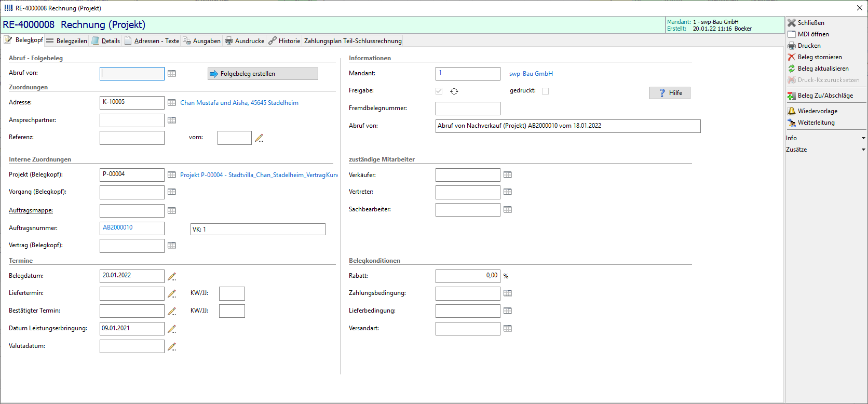Click date pencil for Datum Leistungserbringung

[172, 329]
